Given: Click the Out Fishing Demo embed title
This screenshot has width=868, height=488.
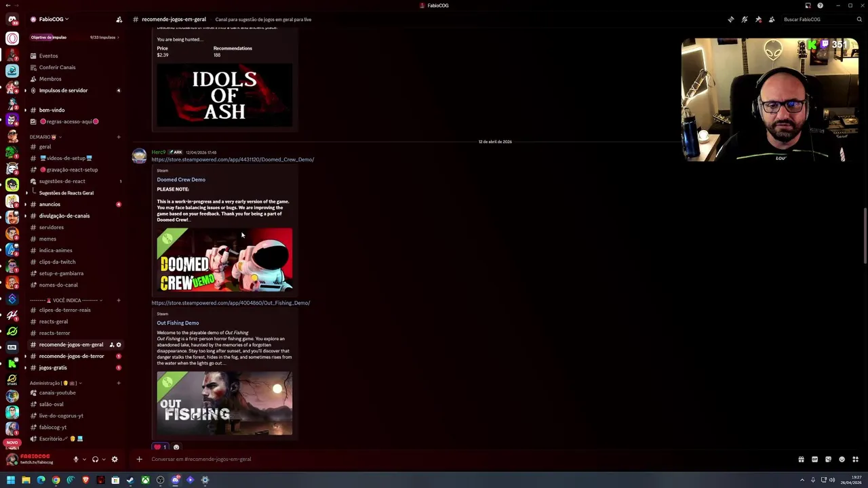Looking at the screenshot, I should [178, 323].
